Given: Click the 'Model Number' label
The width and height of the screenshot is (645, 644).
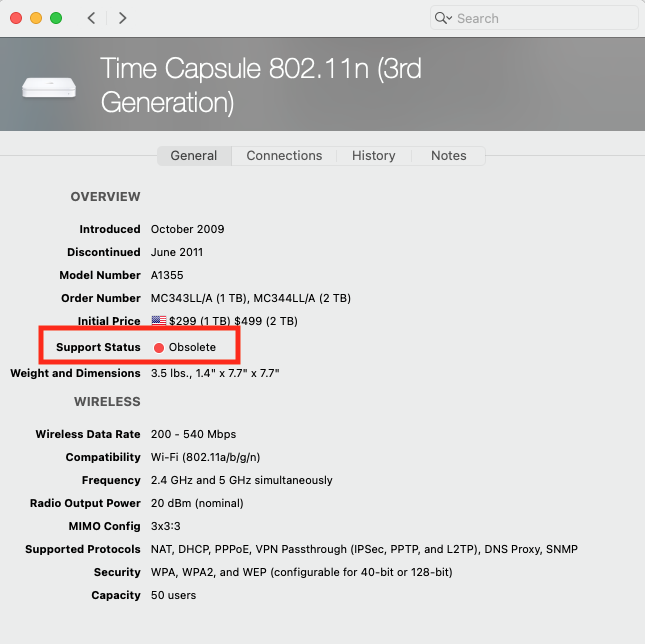Looking at the screenshot, I should [x=100, y=275].
